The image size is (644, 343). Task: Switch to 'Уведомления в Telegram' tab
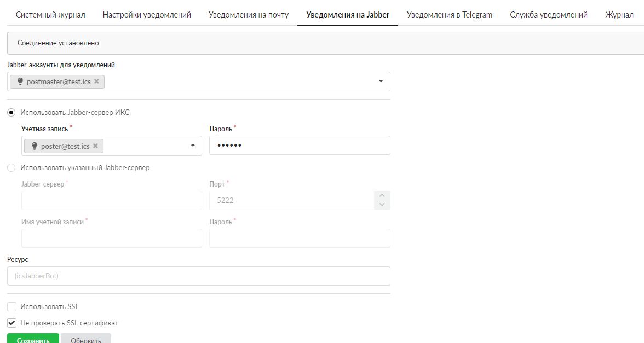[x=449, y=15]
